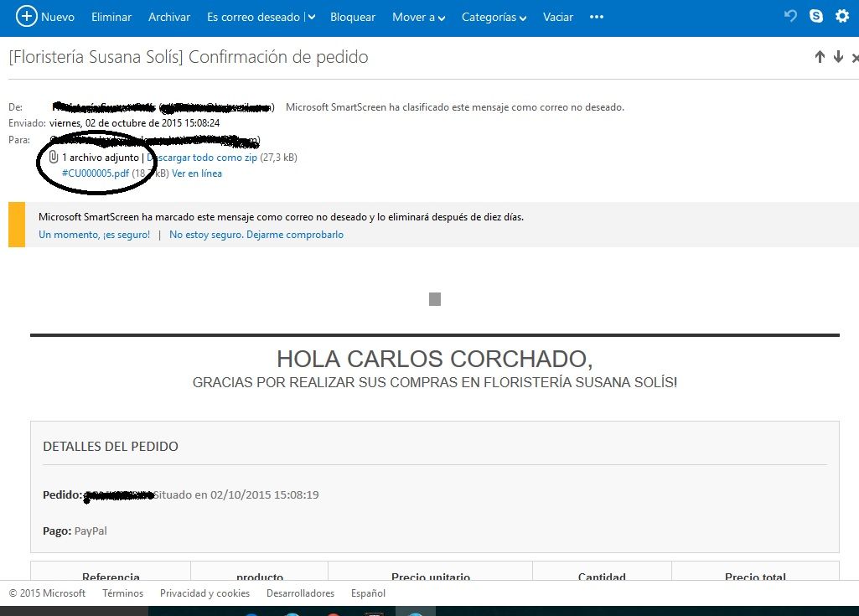The height and width of the screenshot is (616, 859).
Task: Click Descargar todo como zip link
Action: (x=202, y=158)
